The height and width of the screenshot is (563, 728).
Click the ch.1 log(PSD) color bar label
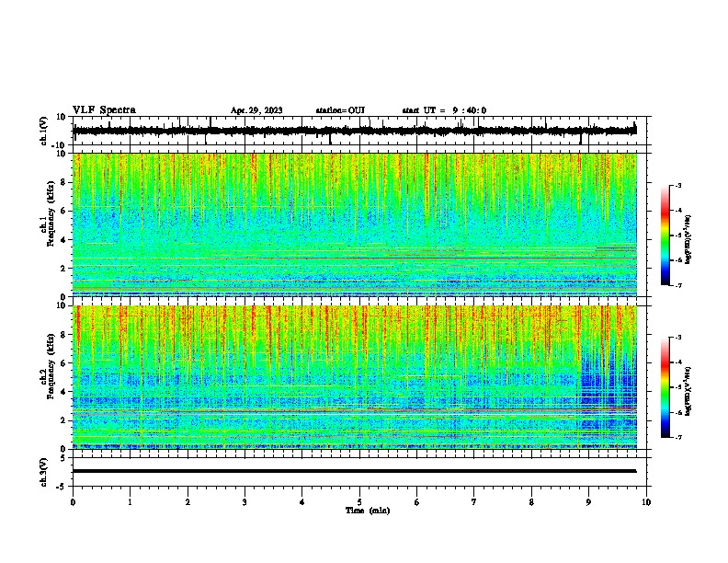(688, 240)
